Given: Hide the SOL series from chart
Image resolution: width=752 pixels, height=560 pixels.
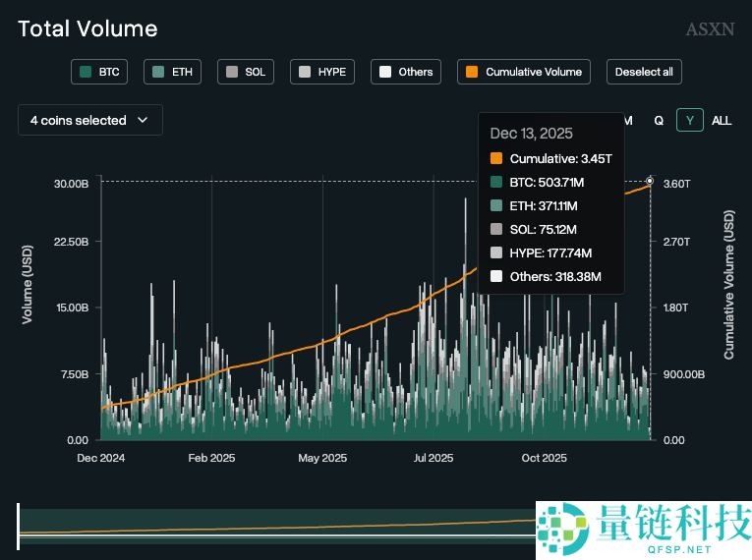Looking at the screenshot, I should tap(245, 72).
